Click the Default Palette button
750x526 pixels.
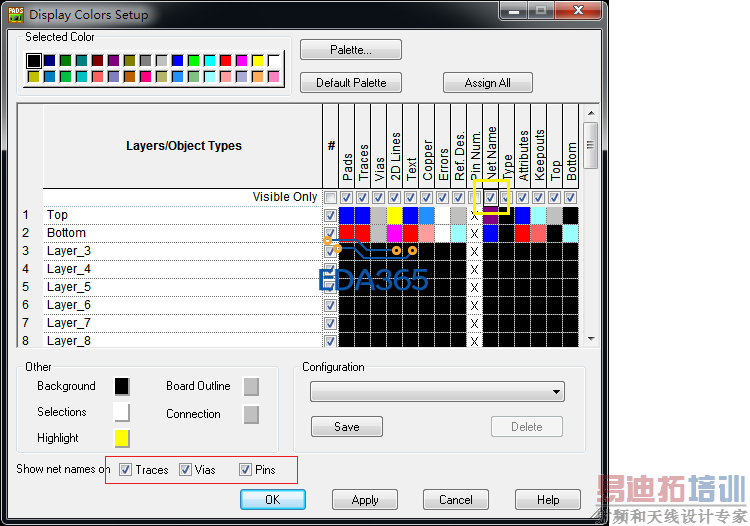(351, 83)
